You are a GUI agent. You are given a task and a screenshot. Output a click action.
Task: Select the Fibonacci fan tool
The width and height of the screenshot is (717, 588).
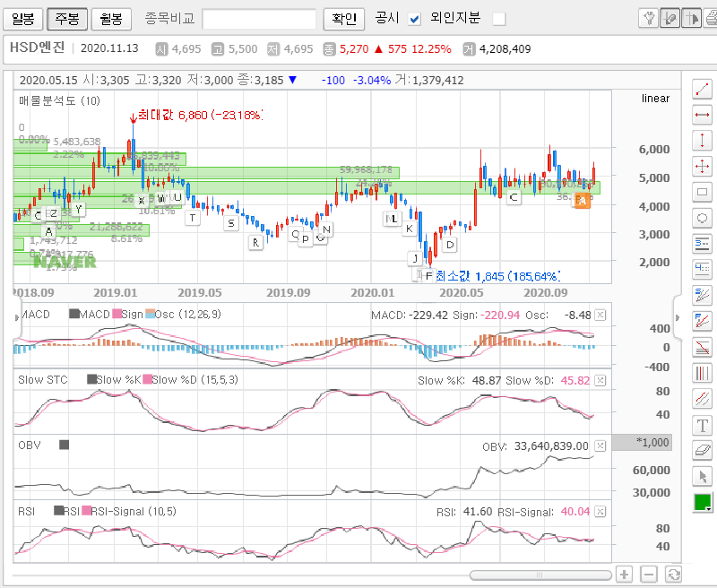(702, 321)
